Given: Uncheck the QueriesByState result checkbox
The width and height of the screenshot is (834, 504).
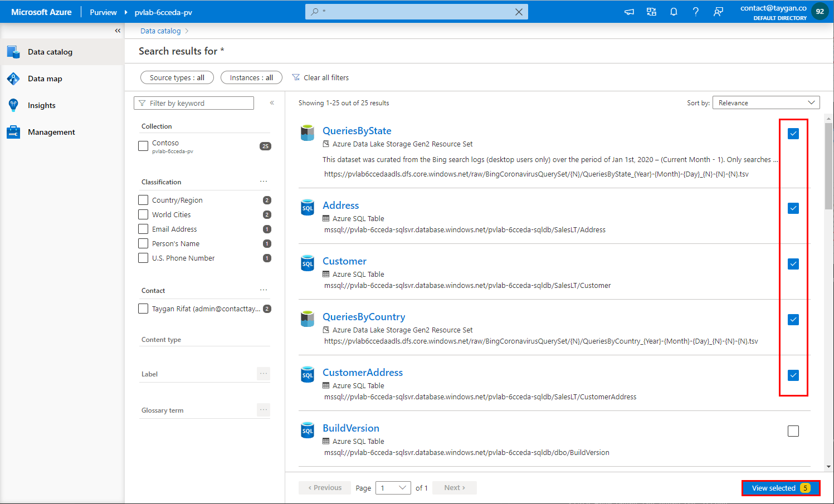Looking at the screenshot, I should click(x=793, y=134).
